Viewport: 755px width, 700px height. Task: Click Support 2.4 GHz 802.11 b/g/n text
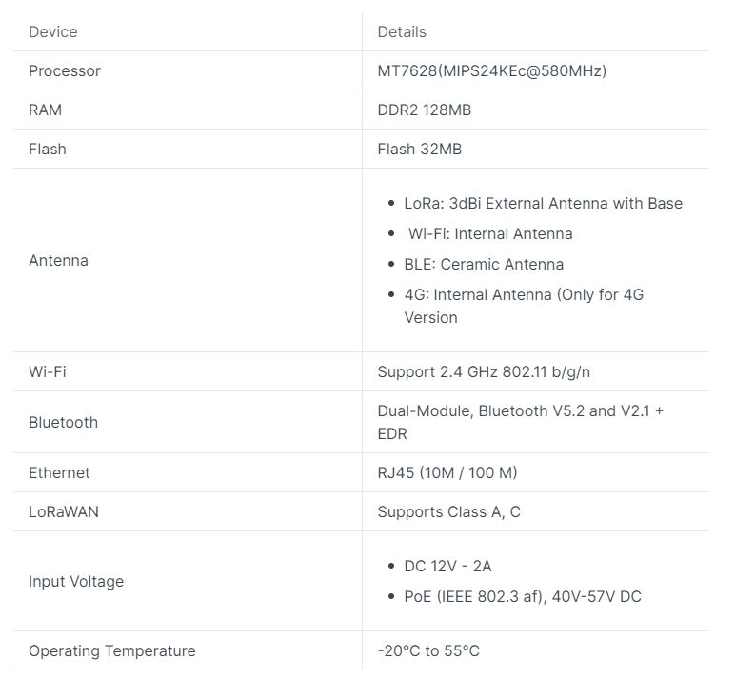coord(484,372)
